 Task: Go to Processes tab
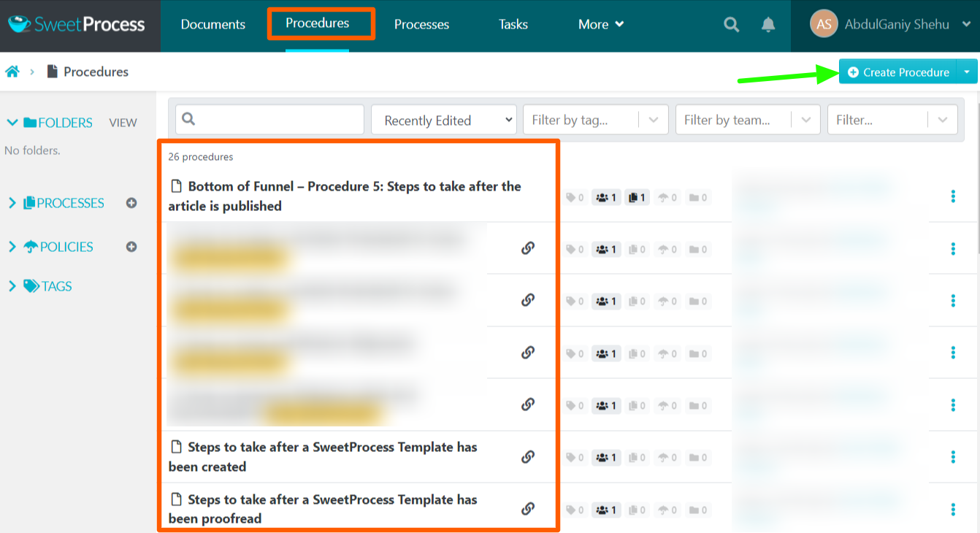(x=421, y=25)
